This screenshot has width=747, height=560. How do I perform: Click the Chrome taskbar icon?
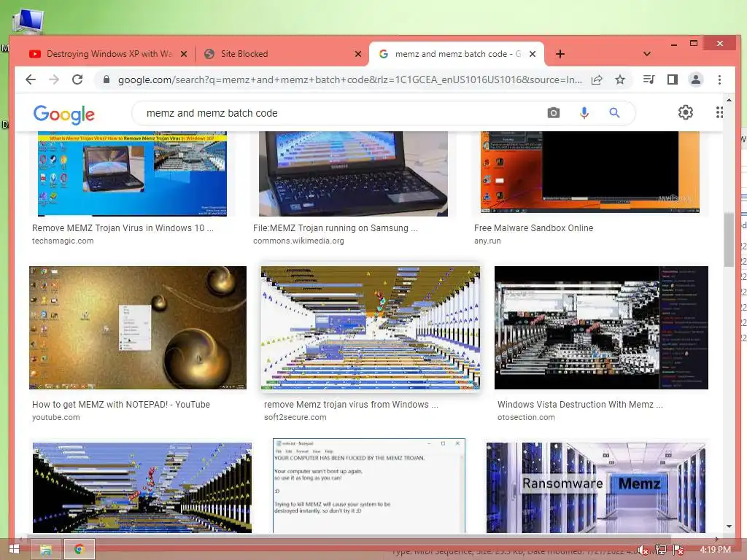[79, 550]
